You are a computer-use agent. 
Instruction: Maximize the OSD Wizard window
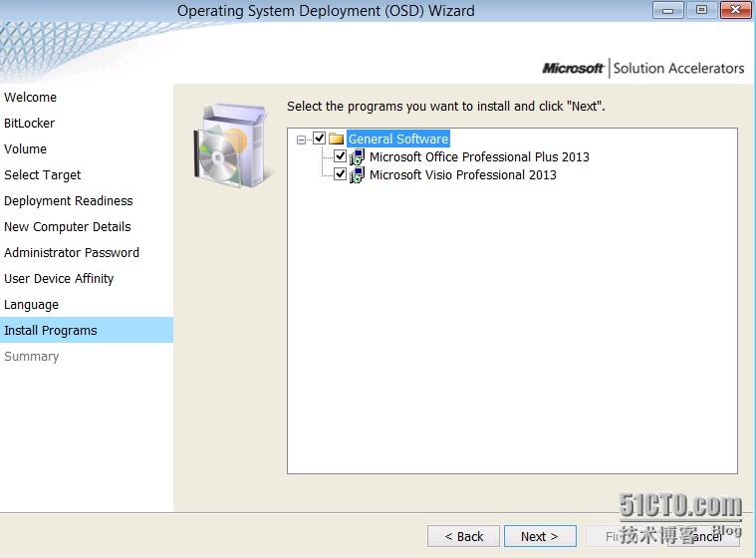pyautogui.click(x=701, y=10)
